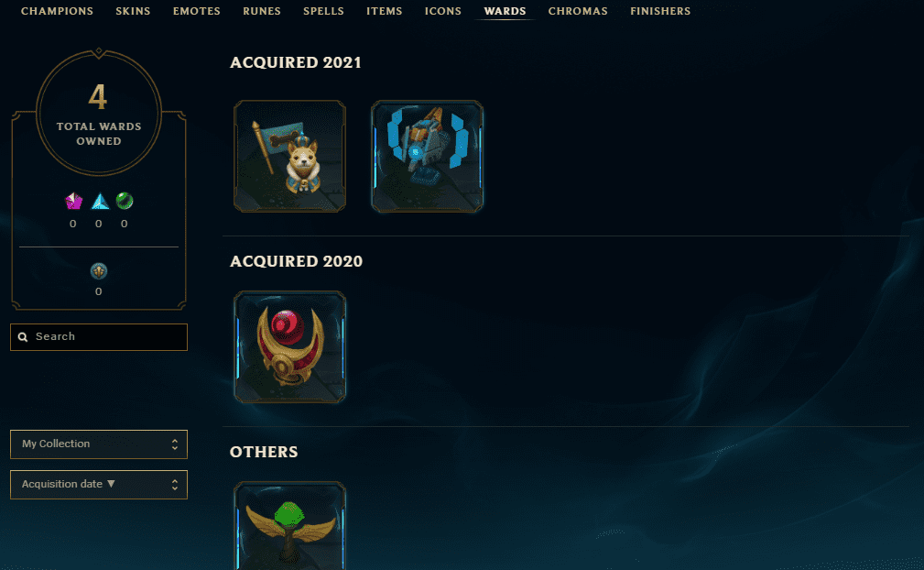Image resolution: width=924 pixels, height=570 pixels.
Task: Go to the Runes tab
Action: pyautogui.click(x=262, y=11)
